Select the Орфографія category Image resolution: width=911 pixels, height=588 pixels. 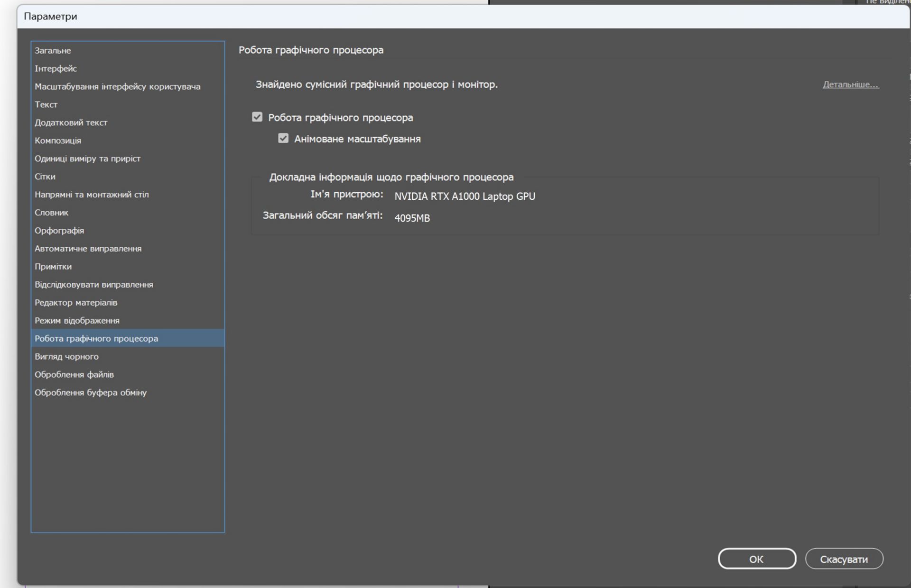coord(59,231)
